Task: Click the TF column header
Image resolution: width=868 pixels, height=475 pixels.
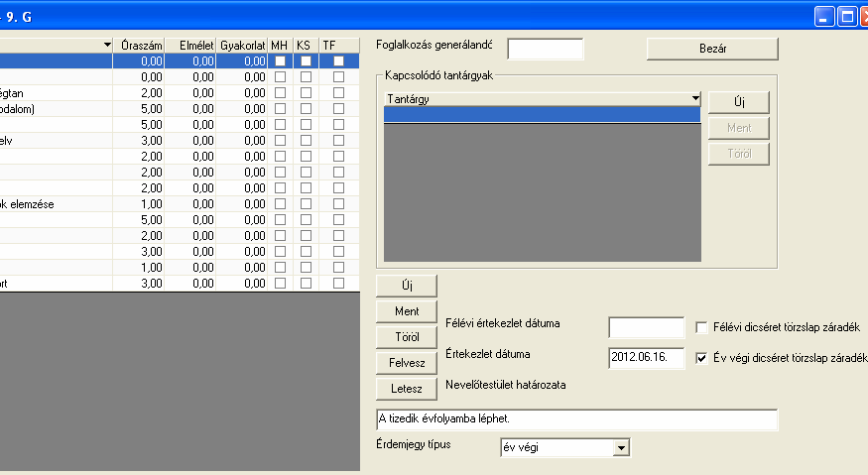Action: [339, 46]
